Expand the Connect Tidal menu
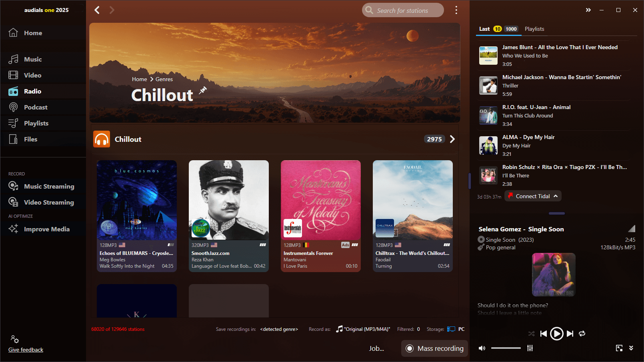This screenshot has height=362, width=644. [533, 196]
